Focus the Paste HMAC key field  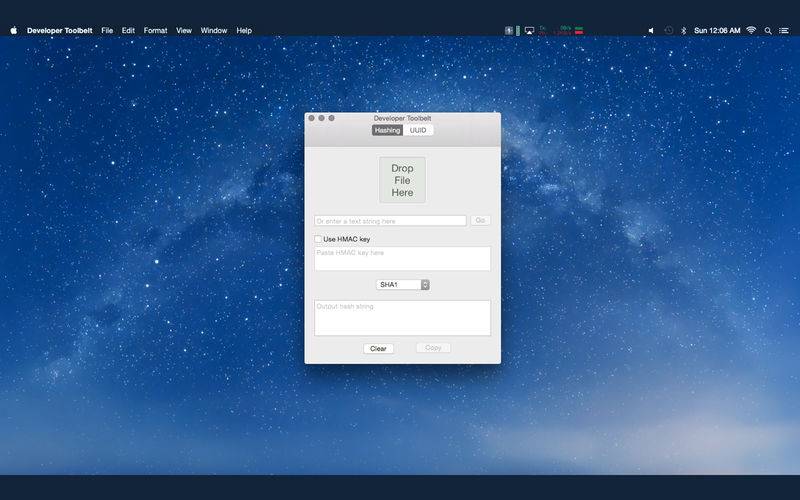coord(403,259)
